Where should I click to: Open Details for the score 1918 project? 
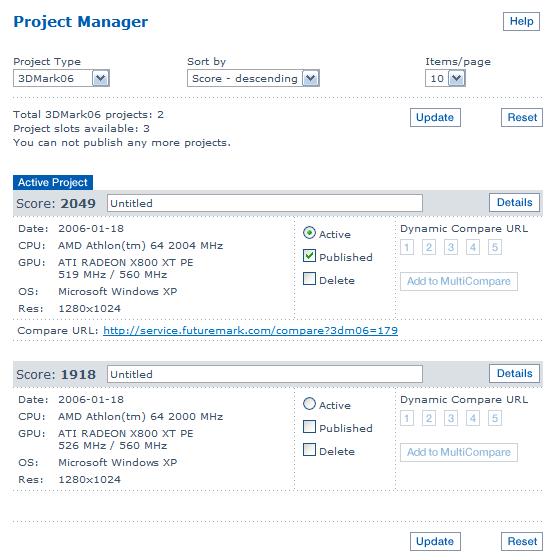[514, 374]
